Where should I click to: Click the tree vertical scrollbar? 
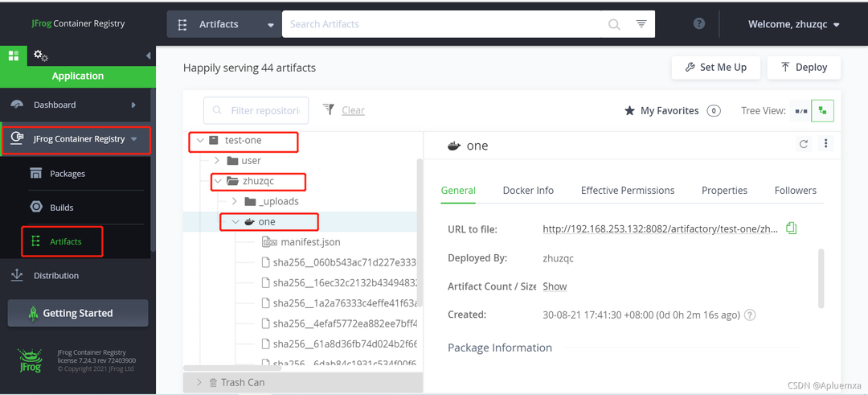(x=420, y=232)
